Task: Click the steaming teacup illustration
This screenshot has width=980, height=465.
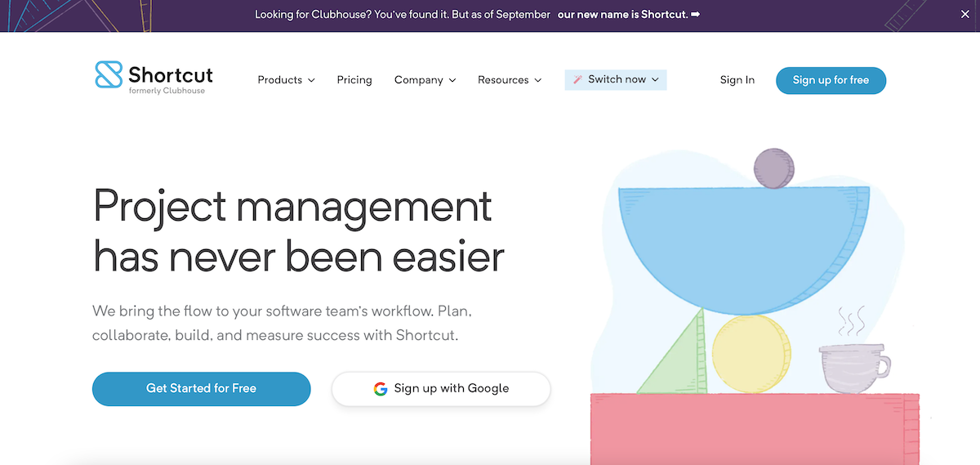Action: tap(853, 367)
